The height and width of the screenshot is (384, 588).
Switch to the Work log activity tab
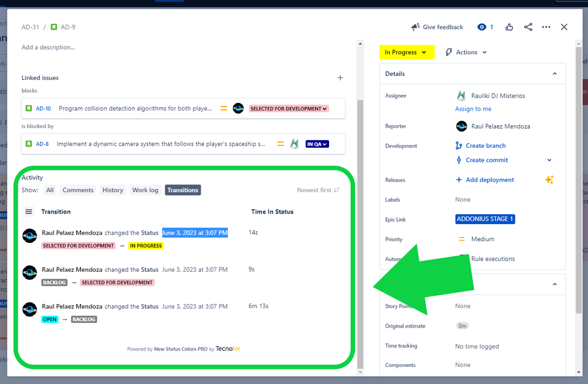[x=145, y=190]
